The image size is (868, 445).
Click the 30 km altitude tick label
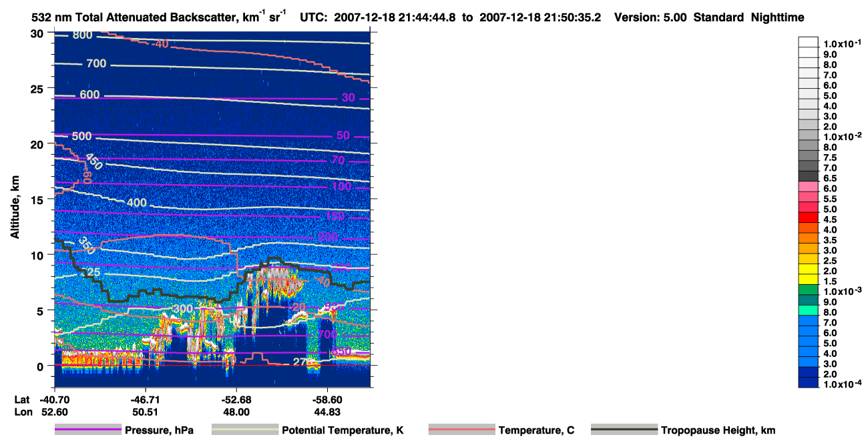pos(37,33)
